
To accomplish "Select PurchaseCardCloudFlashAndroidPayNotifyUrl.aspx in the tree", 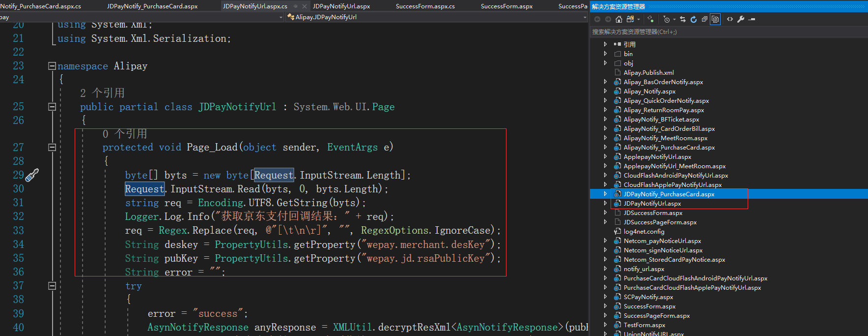I will [696, 278].
